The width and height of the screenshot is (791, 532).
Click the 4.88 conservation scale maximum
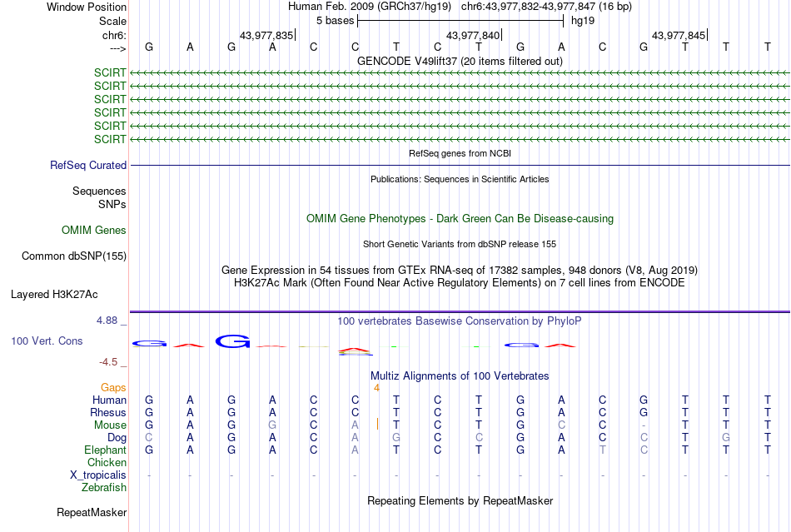(x=107, y=321)
